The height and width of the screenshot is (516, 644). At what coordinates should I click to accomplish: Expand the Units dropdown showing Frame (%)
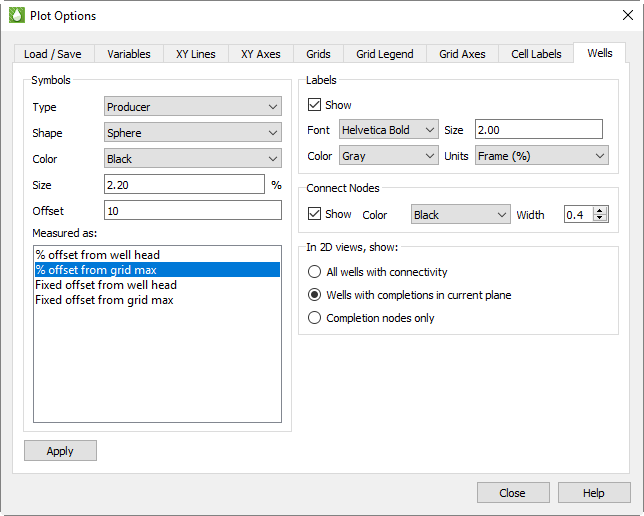541,156
